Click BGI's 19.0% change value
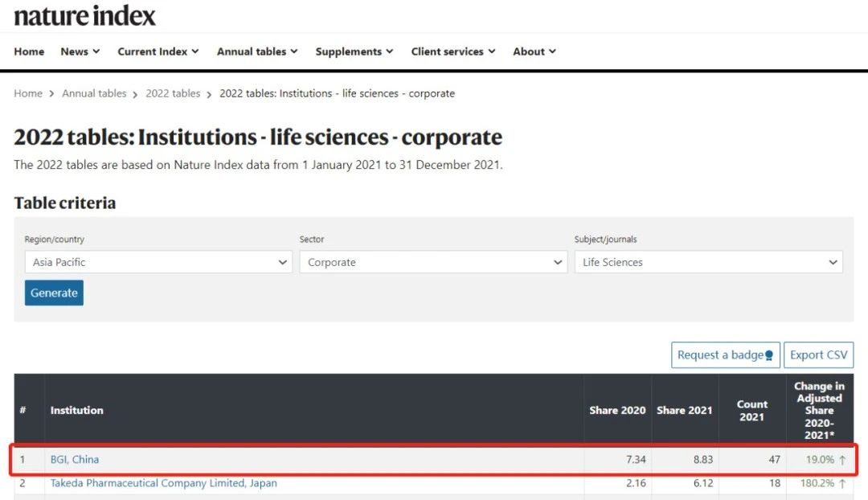The width and height of the screenshot is (868, 500). tap(820, 460)
